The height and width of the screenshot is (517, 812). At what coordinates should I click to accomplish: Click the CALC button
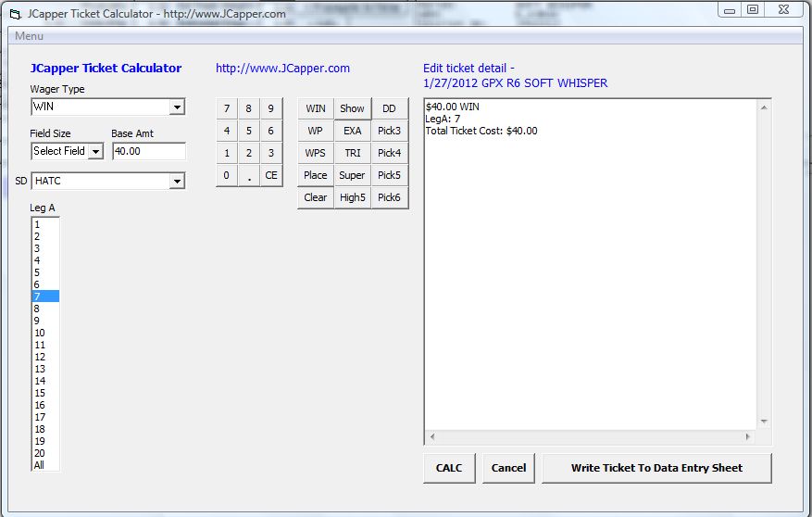[449, 468]
